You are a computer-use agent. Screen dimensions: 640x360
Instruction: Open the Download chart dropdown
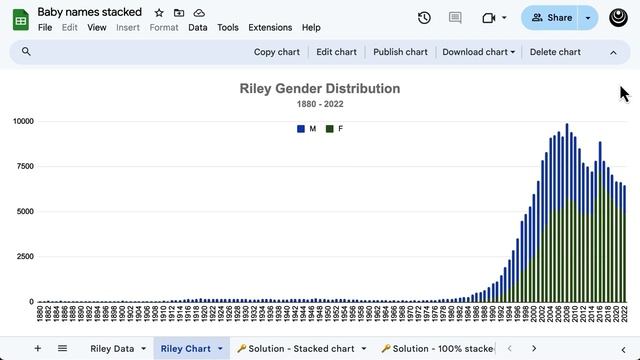click(x=478, y=52)
